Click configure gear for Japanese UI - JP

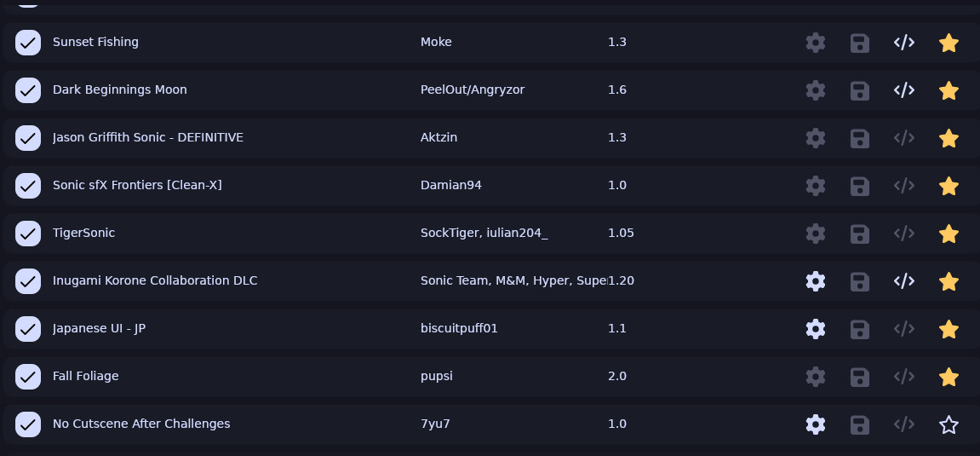point(816,328)
